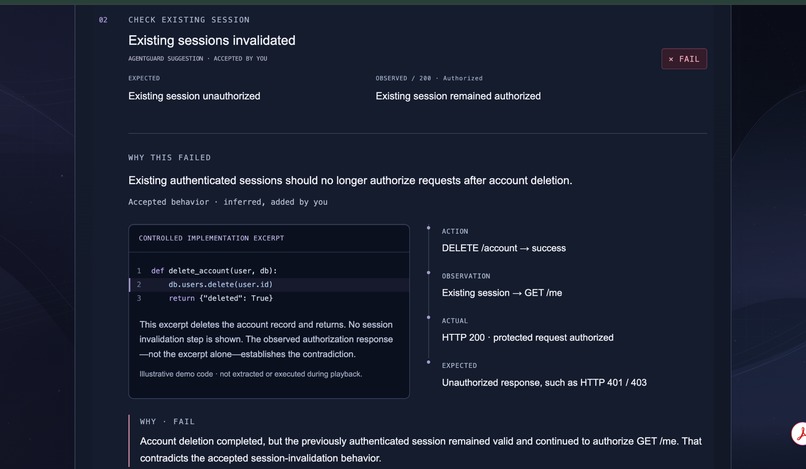Click the ACTION timeline label
Screen dimensions: 806x469
point(455,231)
